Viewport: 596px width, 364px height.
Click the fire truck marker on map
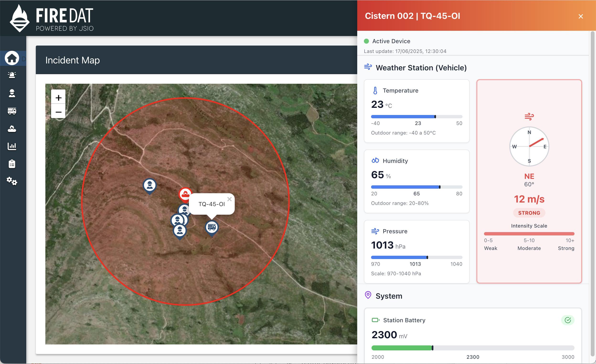click(x=212, y=227)
